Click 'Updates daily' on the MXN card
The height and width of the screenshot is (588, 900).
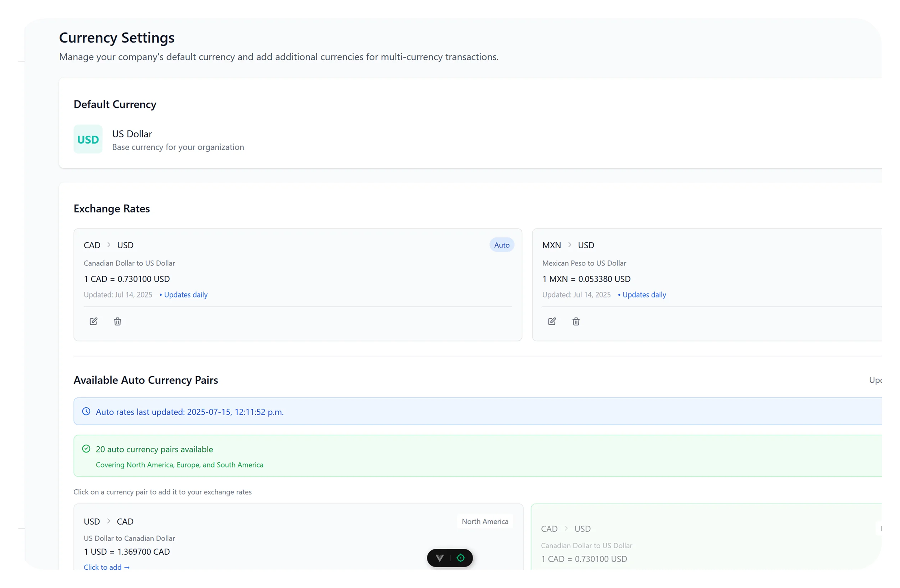644,295
